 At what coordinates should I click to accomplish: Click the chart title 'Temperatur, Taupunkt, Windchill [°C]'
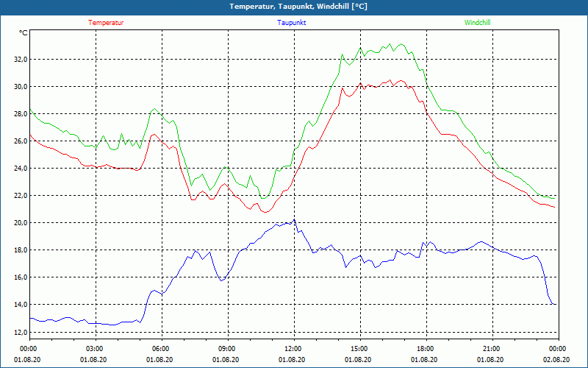(x=298, y=7)
